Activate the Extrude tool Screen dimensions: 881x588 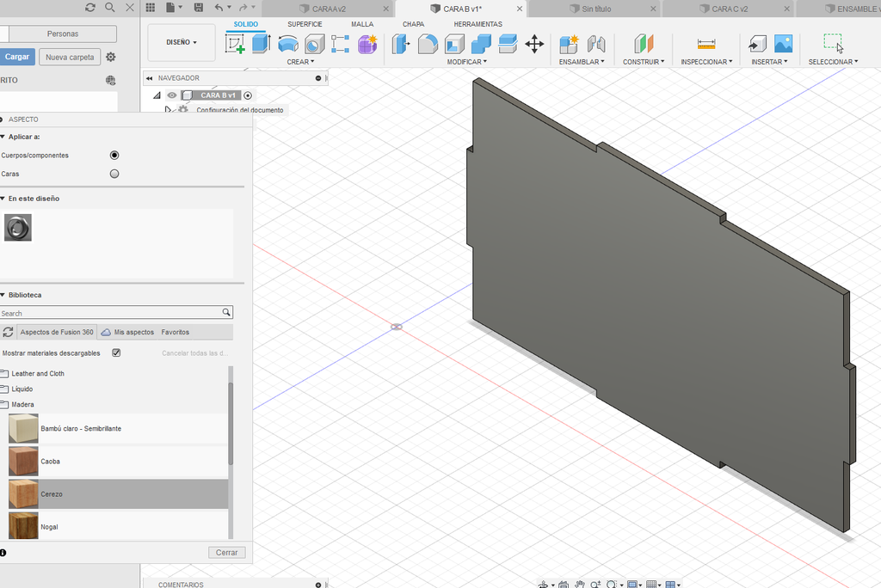262,44
